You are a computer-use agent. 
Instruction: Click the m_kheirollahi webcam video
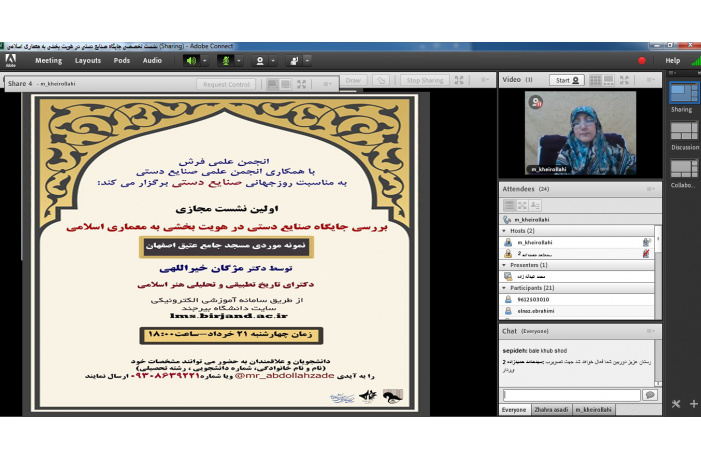coord(580,133)
